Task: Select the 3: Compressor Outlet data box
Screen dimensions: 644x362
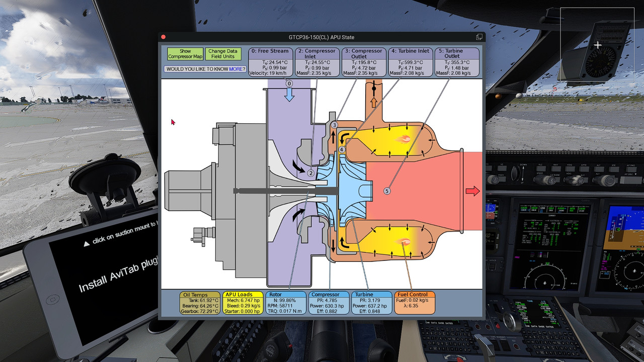Action: (364, 62)
